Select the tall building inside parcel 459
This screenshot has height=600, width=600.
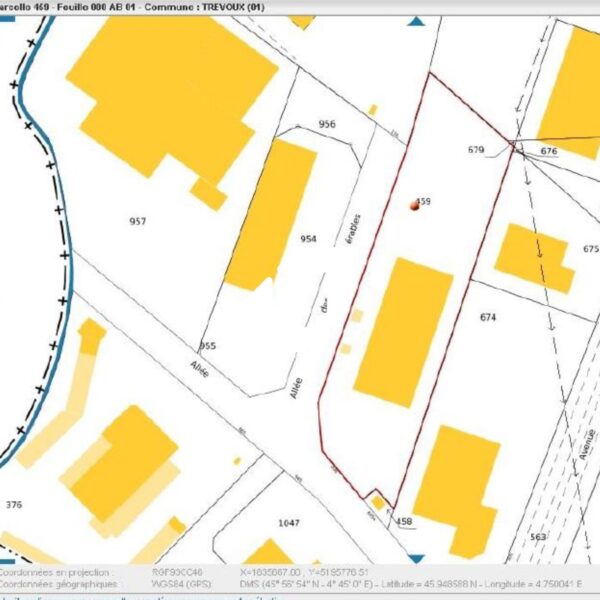click(x=404, y=330)
